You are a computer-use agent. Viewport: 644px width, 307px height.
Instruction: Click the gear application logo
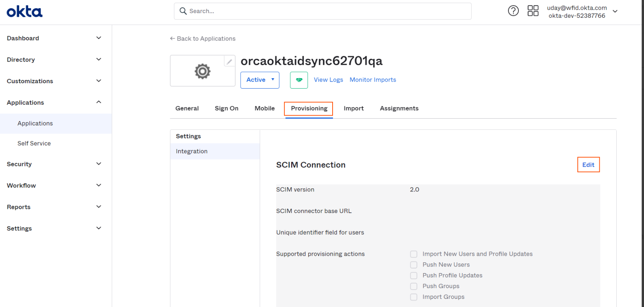202,71
